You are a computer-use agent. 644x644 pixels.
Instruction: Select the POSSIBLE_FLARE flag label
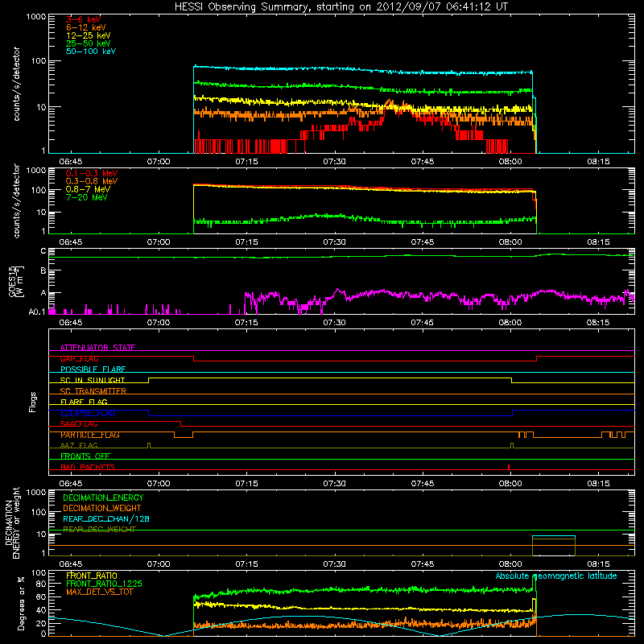pos(93,369)
